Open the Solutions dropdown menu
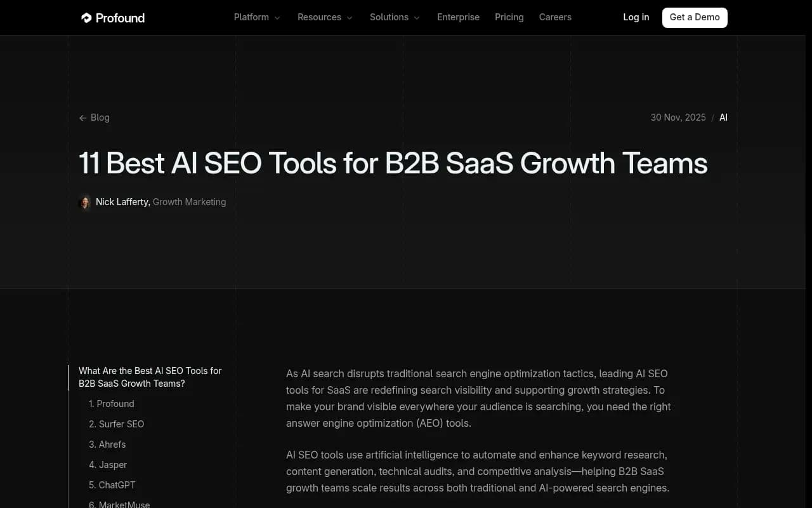This screenshot has height=508, width=812. coord(394,17)
